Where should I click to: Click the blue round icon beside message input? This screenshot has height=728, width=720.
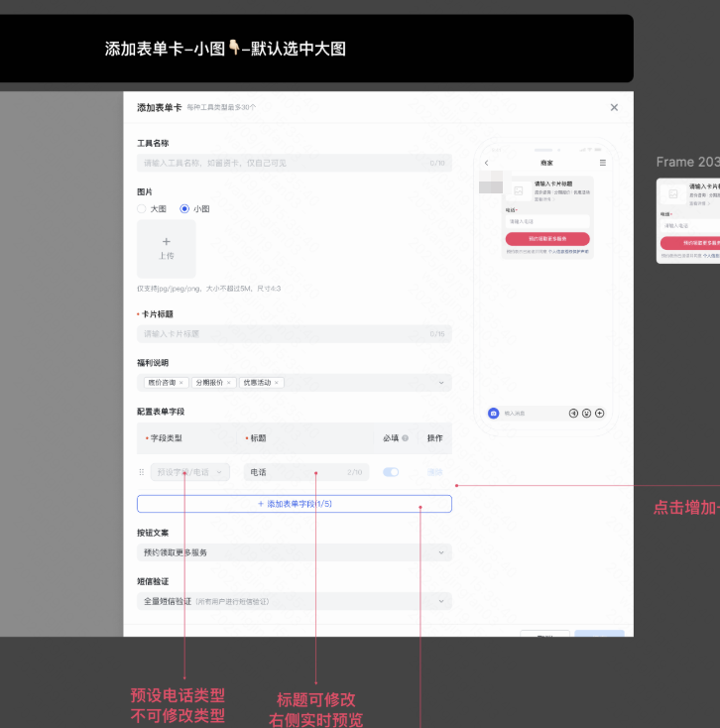point(494,413)
